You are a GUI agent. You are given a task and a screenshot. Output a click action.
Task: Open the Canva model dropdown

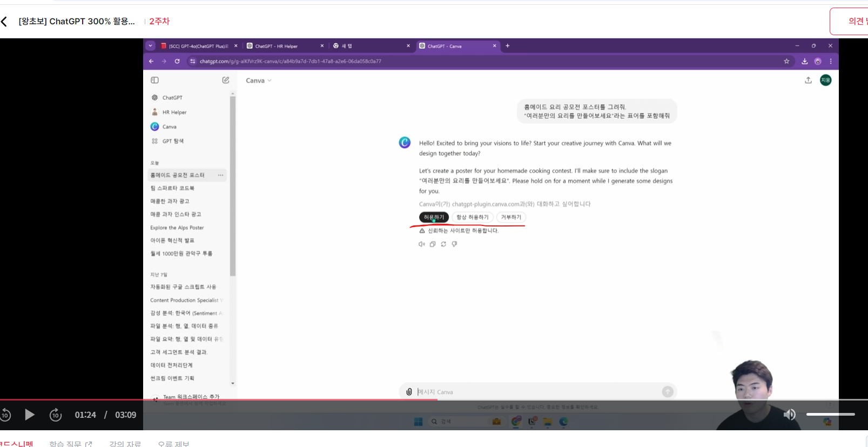[x=259, y=81]
